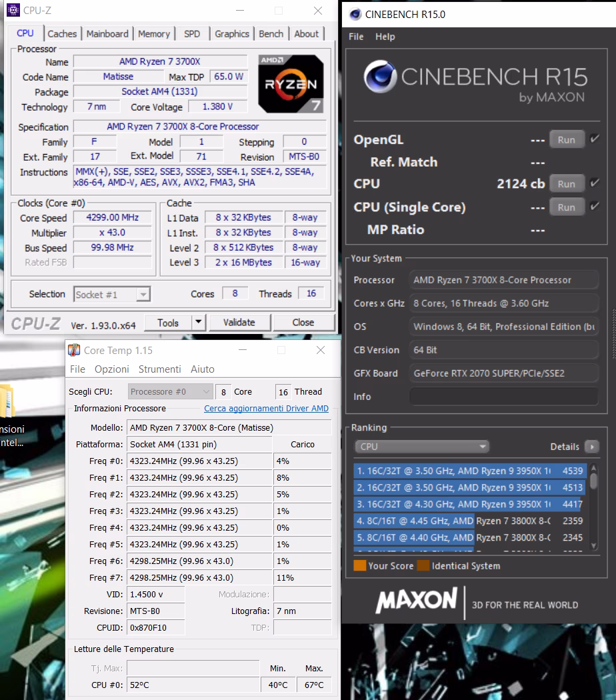616x700 pixels.
Task: Click the Tools button in CPU-Z
Action: tap(168, 322)
